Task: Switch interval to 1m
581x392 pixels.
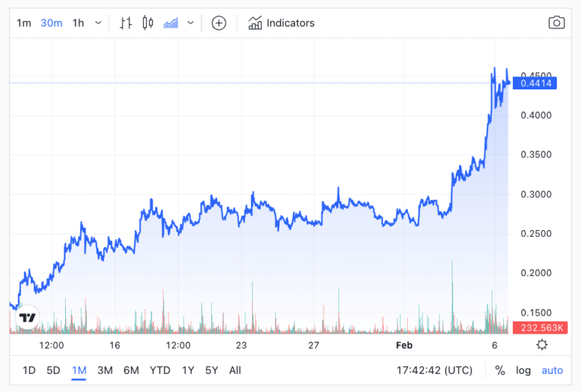Action: (x=23, y=23)
